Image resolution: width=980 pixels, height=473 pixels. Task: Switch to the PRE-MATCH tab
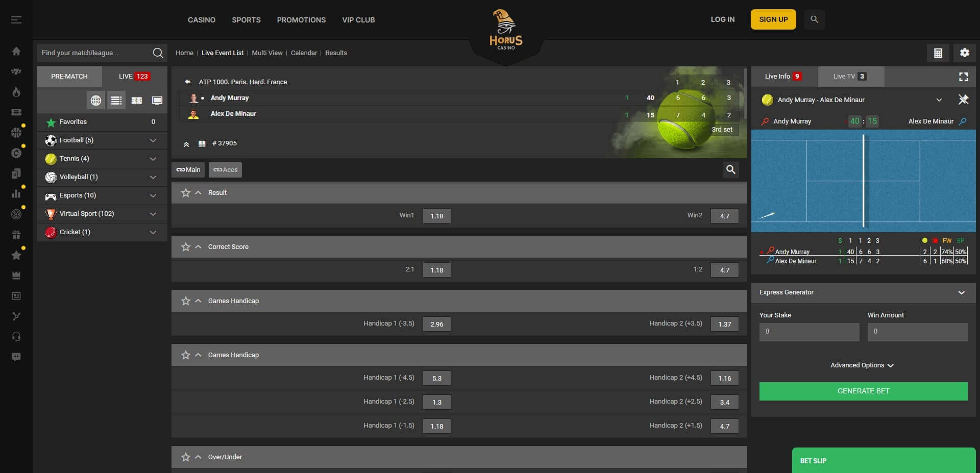coord(69,76)
